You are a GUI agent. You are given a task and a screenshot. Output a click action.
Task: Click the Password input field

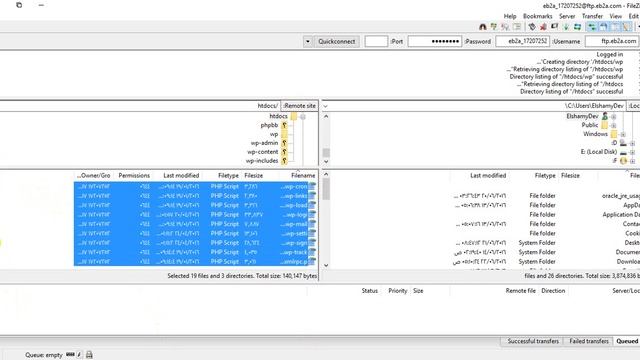(x=435, y=41)
